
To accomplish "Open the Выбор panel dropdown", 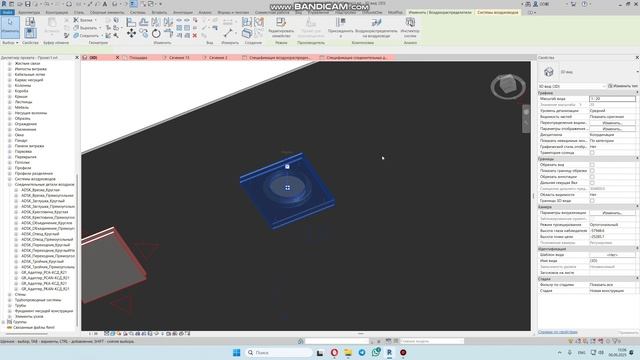I will click(x=10, y=42).
